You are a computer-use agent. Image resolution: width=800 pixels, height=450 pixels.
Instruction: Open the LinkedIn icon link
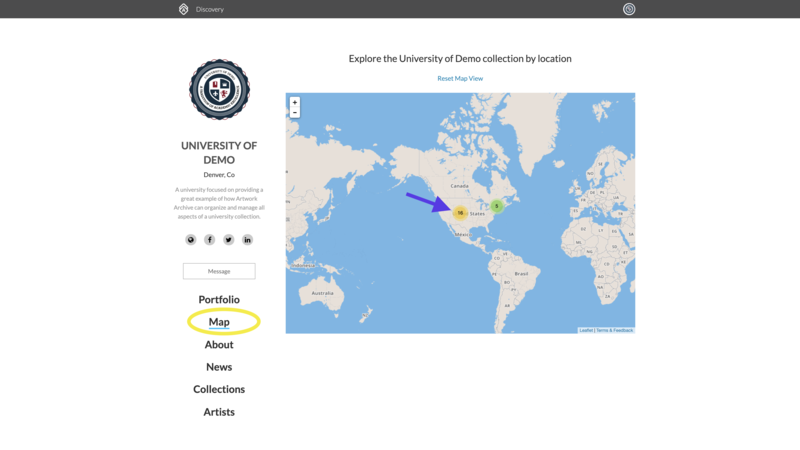coord(247,240)
